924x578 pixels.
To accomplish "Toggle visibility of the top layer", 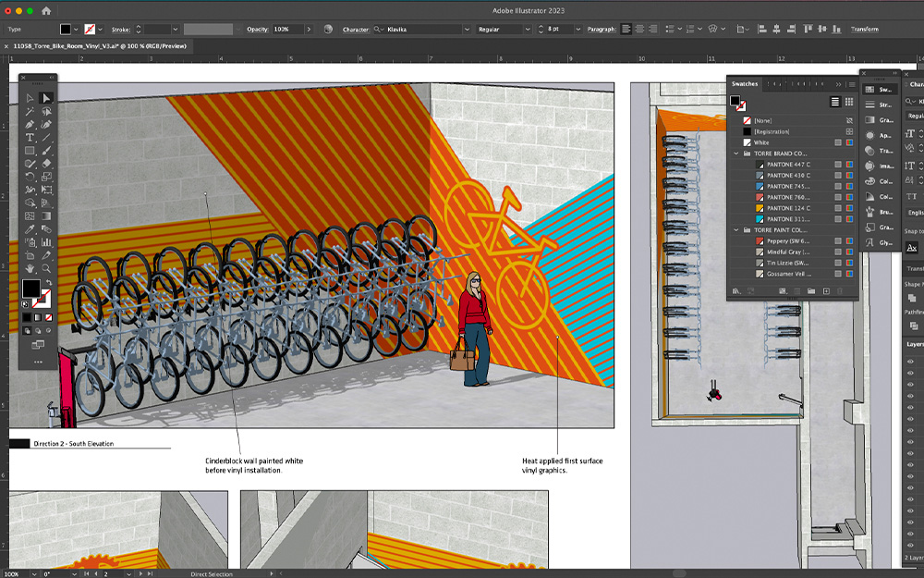I will point(911,362).
